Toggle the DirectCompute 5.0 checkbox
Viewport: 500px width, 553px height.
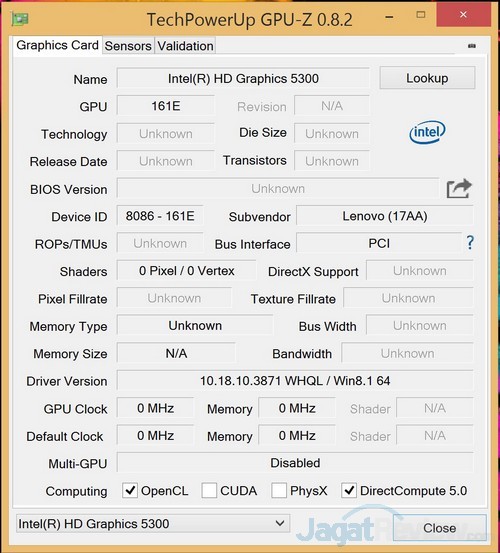349,490
